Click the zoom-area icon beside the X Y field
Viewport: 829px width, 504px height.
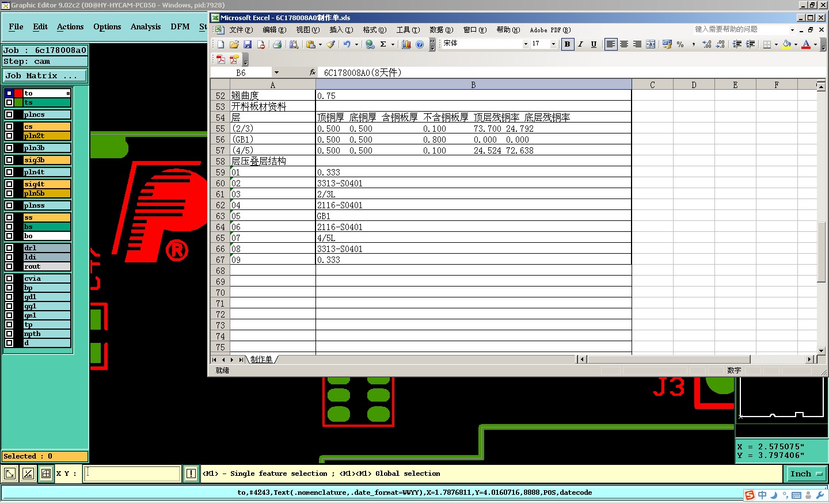click(x=10, y=474)
